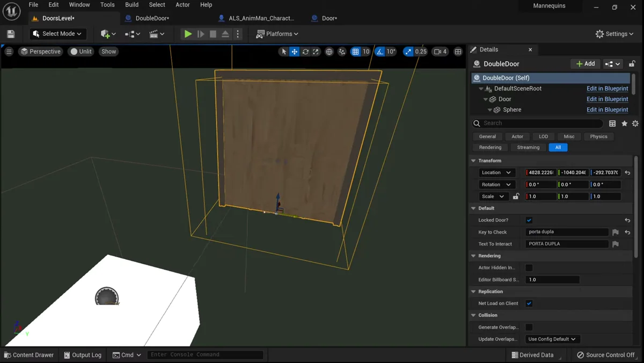
Task: Start Play in Editor
Action: click(188, 34)
